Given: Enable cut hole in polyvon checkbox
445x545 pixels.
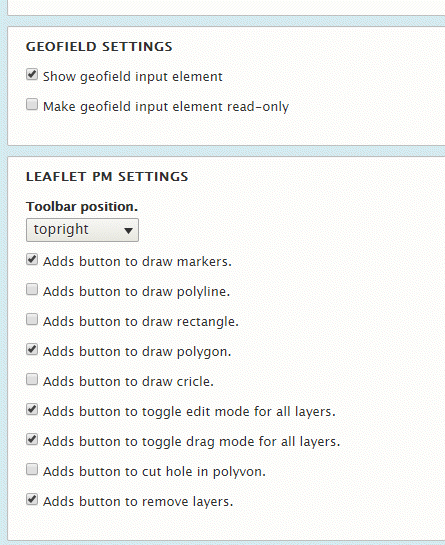Looking at the screenshot, I should pyautogui.click(x=32, y=469).
